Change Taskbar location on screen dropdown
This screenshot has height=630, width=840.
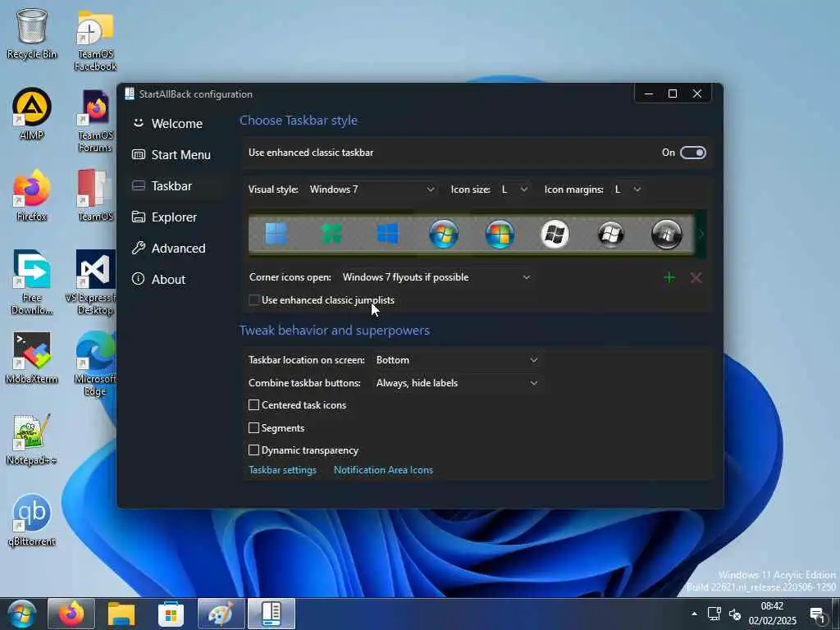click(456, 360)
